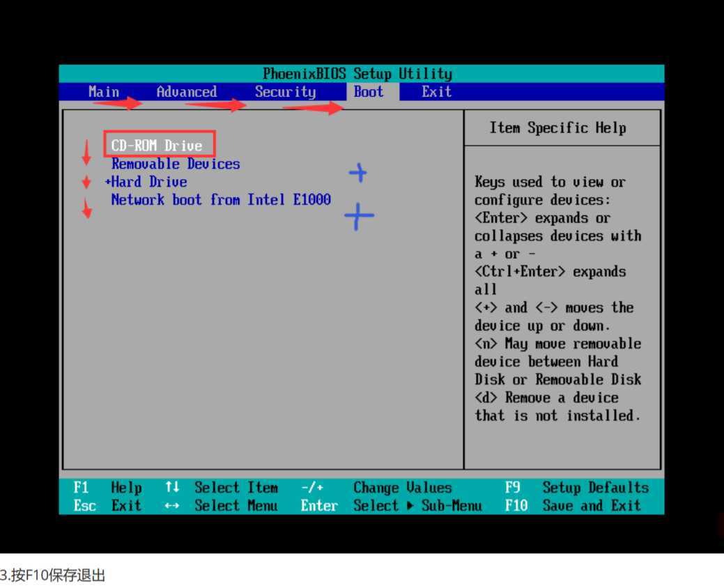
Task: Click the Enter Select Sub-Menu hint
Action: 391,505
